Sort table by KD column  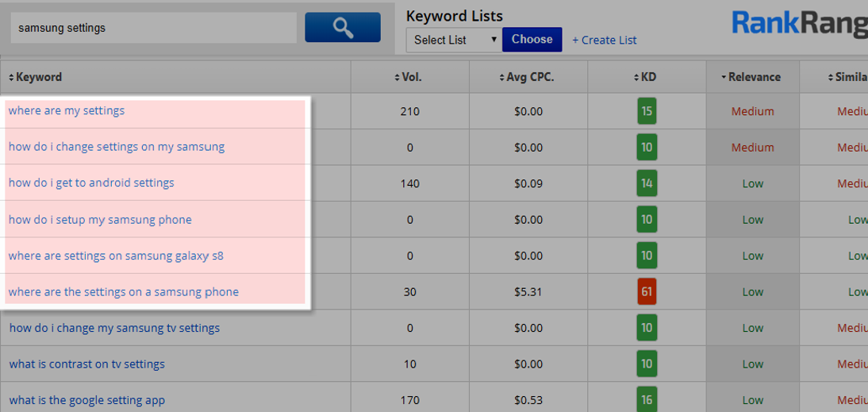pyautogui.click(x=646, y=77)
